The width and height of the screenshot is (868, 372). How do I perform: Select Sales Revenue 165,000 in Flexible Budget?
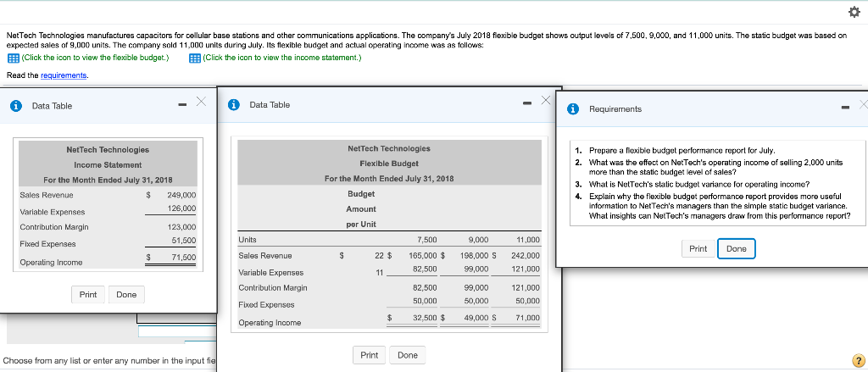423,256
